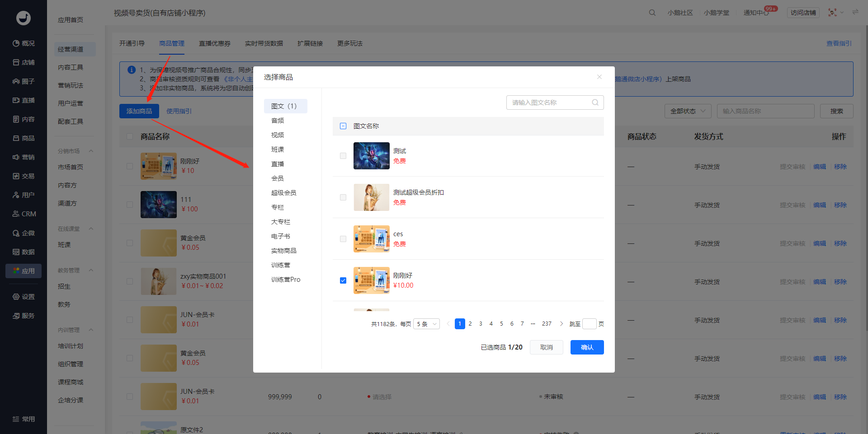Viewport: 868px width, 434px height.
Task: Open the 设置 settings sidebar item
Action: pyautogui.click(x=24, y=297)
